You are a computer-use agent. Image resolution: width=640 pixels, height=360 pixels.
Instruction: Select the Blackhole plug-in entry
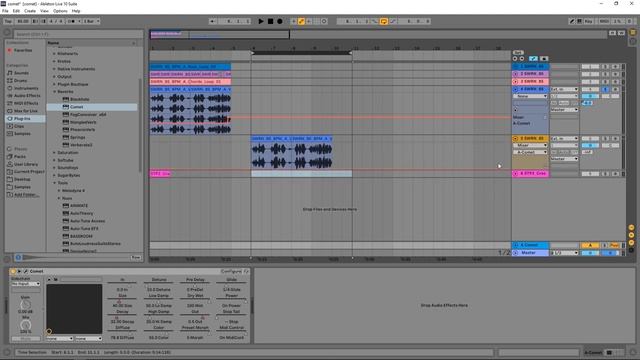tap(80, 99)
